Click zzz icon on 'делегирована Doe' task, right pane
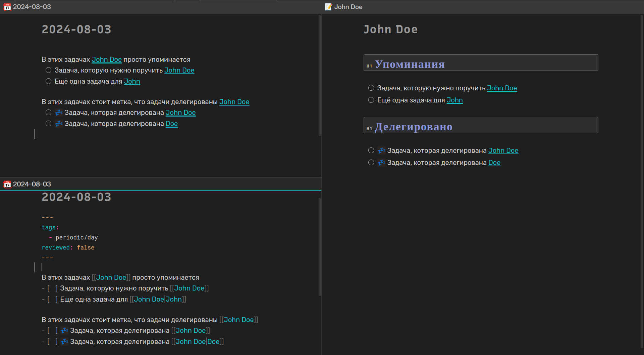Viewport: 644px width, 355px height. tap(382, 163)
